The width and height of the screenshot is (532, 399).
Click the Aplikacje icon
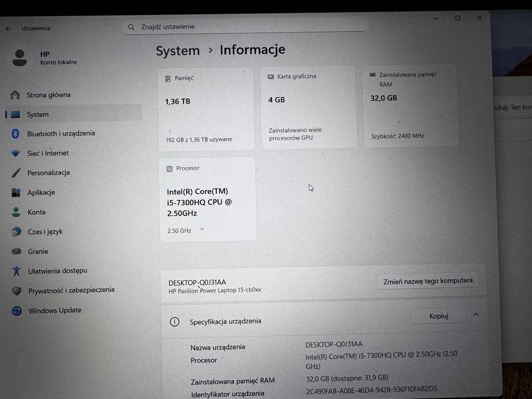coord(16,193)
